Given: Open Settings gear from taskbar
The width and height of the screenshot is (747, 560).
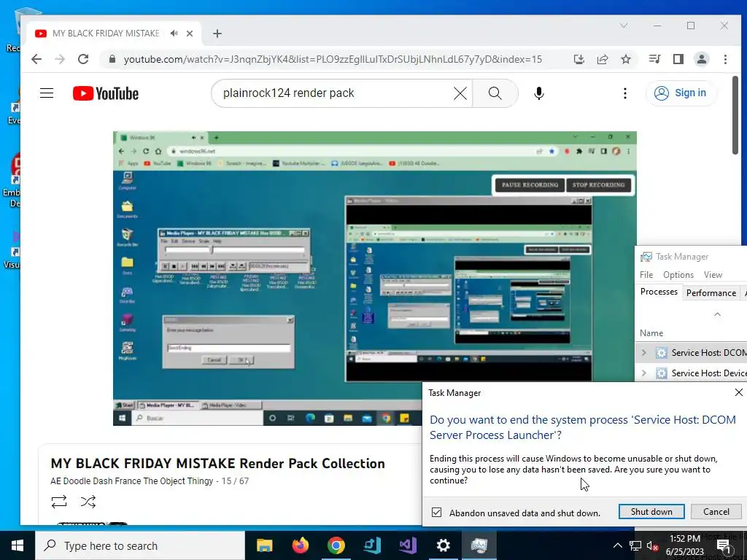Looking at the screenshot, I should coord(443,545).
